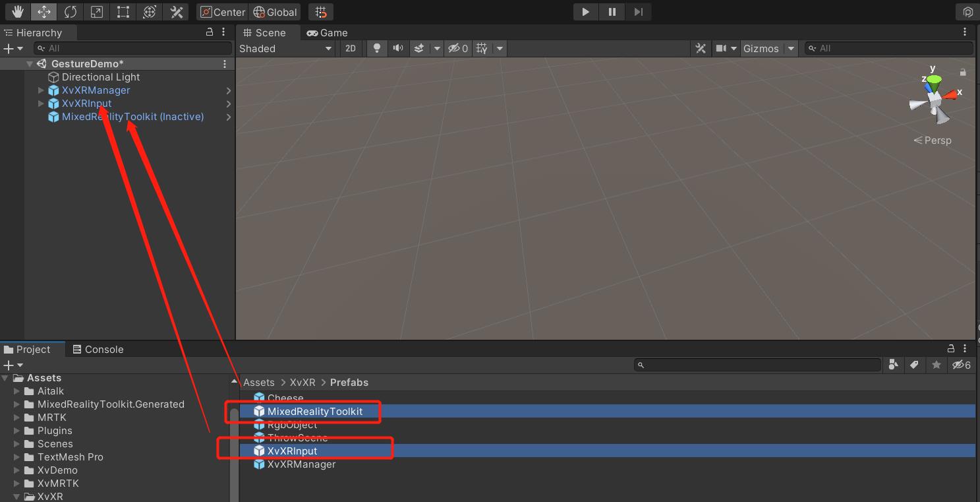This screenshot has width=980, height=502.
Task: Toggle Persp projection mode label
Action: [933, 140]
